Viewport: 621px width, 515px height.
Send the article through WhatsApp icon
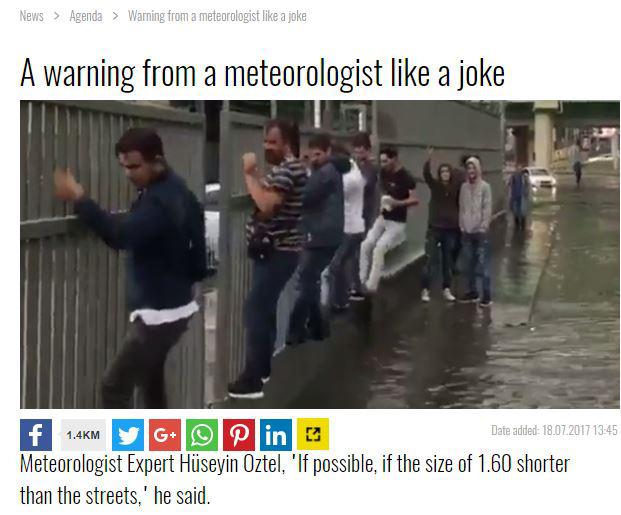(202, 435)
